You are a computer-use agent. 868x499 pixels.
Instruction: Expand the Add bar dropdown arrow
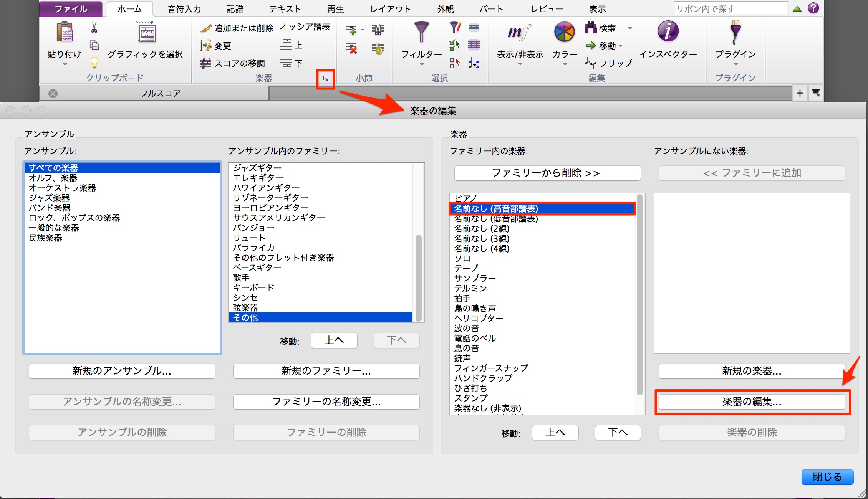coord(363,30)
